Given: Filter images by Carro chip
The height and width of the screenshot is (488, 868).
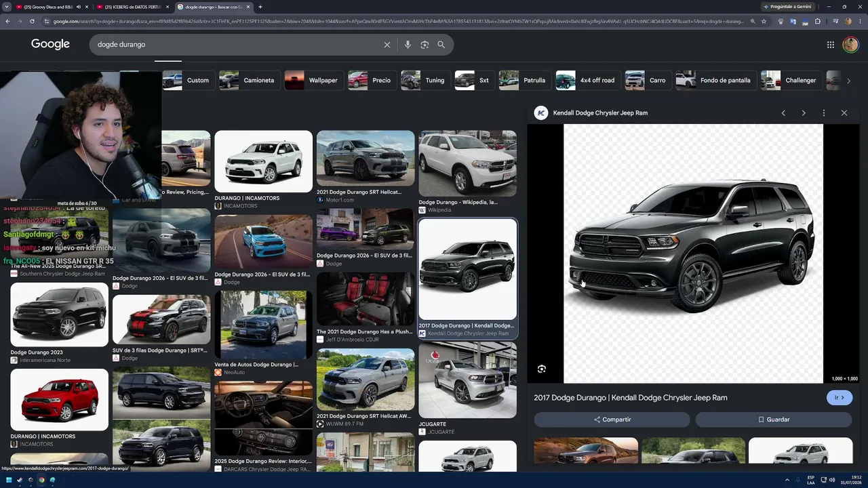Looking at the screenshot, I should [x=647, y=80].
